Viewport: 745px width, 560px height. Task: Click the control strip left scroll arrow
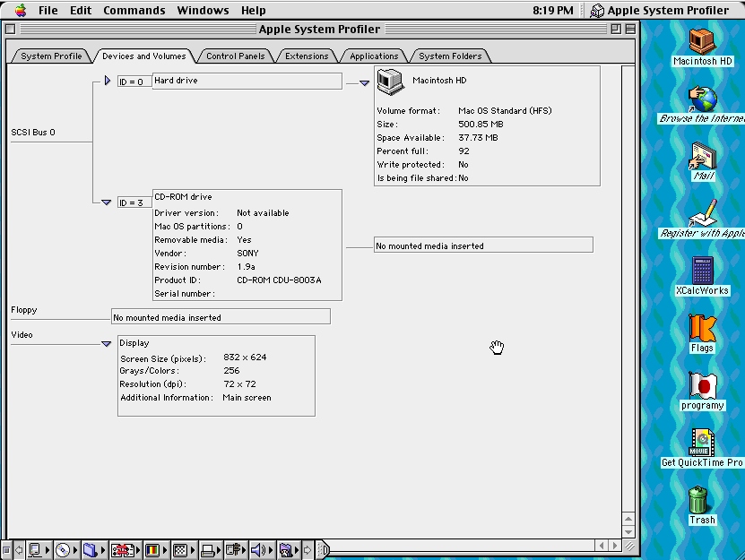[x=19, y=550]
